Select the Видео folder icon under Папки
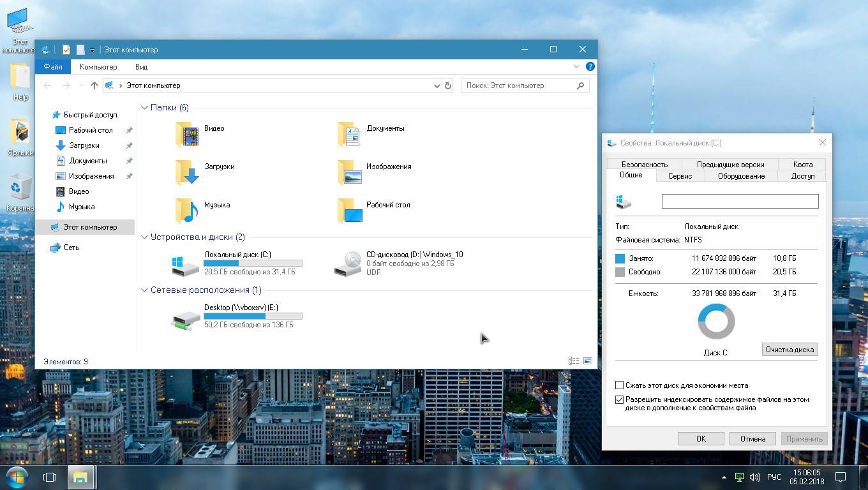The height and width of the screenshot is (490, 868). tap(188, 134)
